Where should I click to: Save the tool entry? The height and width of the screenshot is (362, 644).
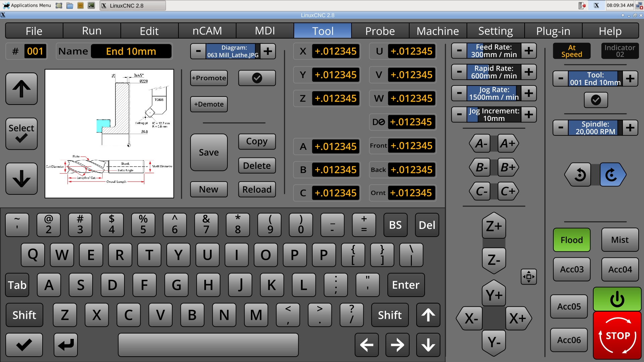point(209,153)
